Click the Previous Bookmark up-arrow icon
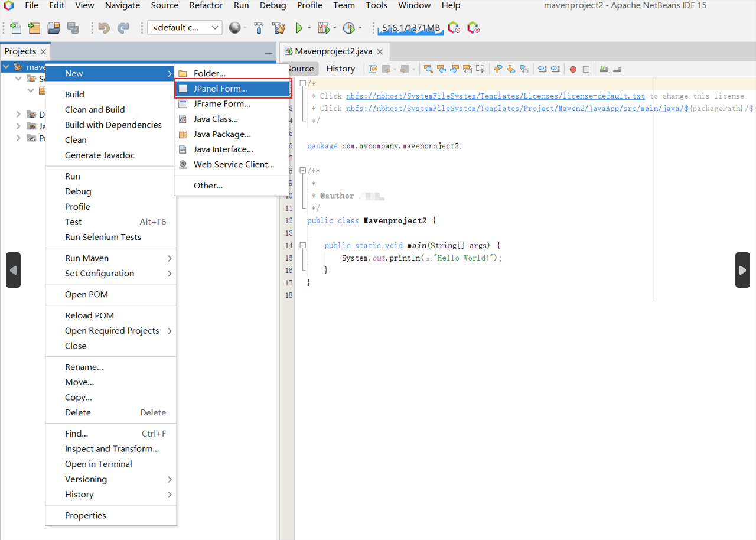Screen dimensions: 756x540 (x=497, y=69)
